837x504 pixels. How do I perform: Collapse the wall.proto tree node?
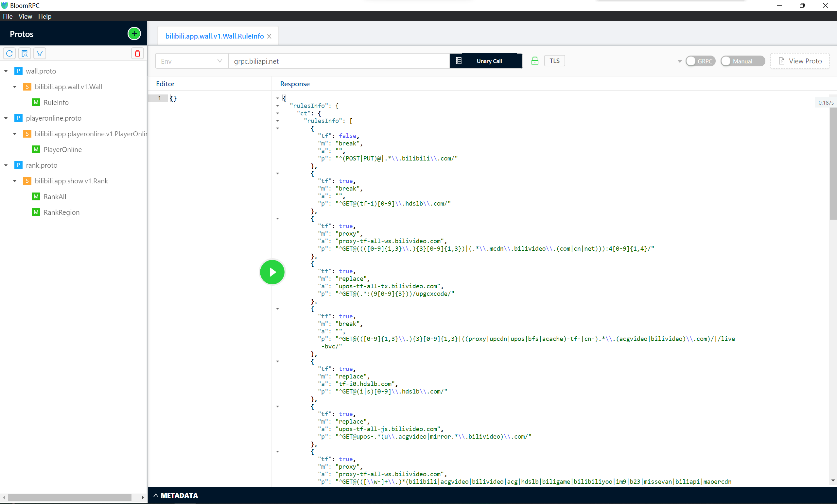click(6, 71)
